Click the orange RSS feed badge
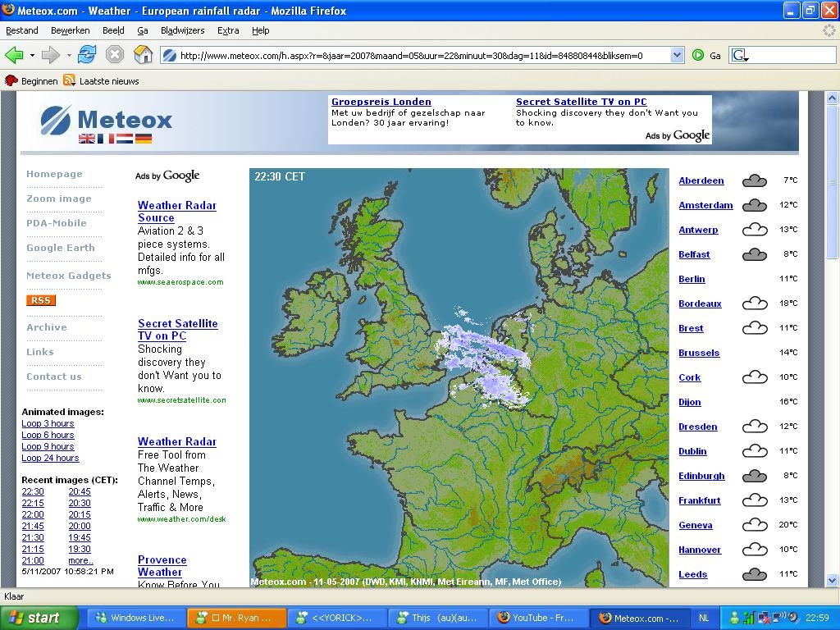The width and height of the screenshot is (840, 630). coord(41,300)
